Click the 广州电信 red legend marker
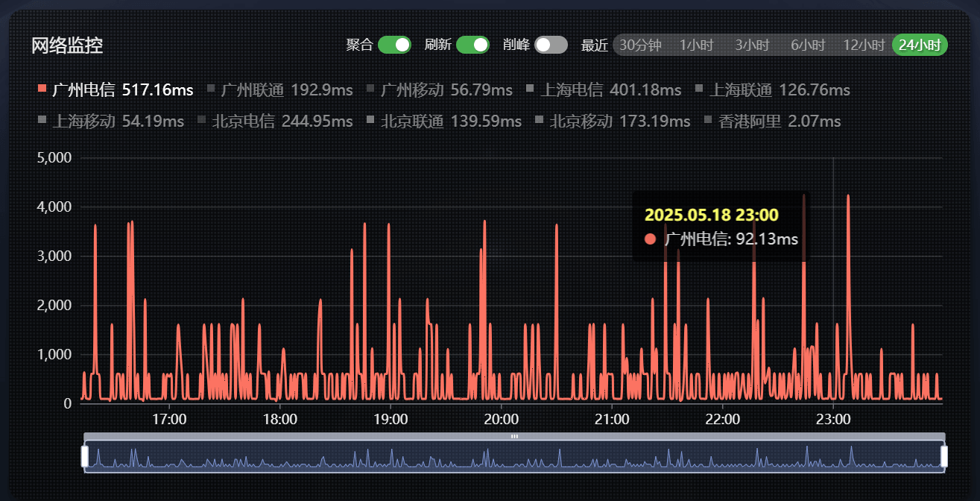Image resolution: width=980 pixels, height=501 pixels. click(x=42, y=89)
